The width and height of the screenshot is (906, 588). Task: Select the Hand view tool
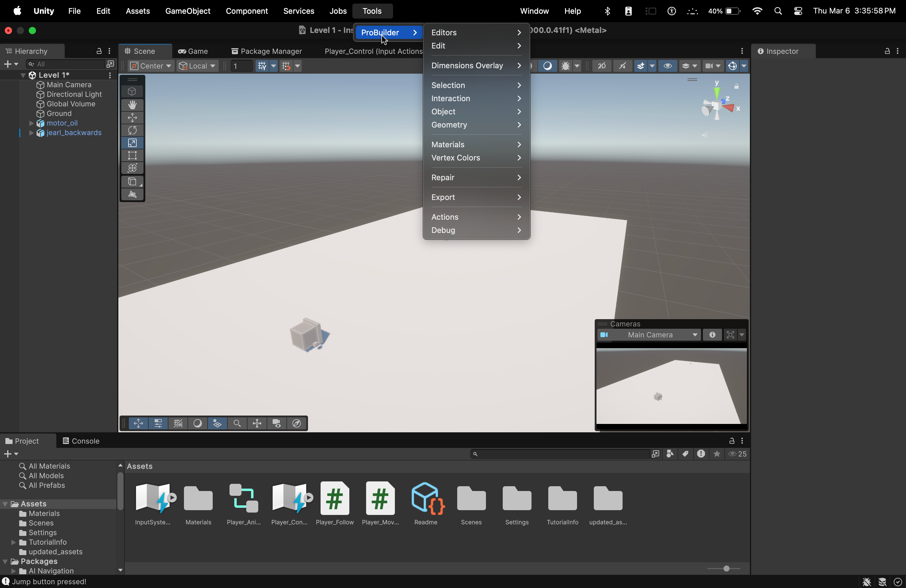[132, 105]
